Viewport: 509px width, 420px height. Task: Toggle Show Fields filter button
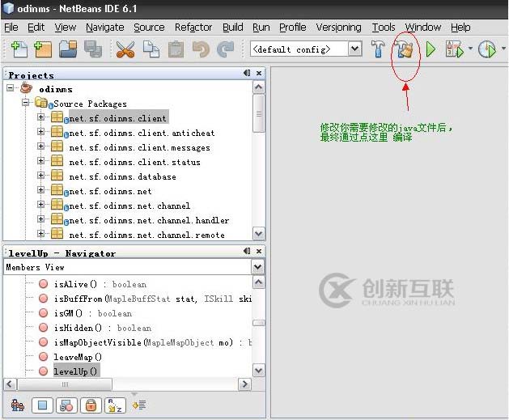coord(43,405)
